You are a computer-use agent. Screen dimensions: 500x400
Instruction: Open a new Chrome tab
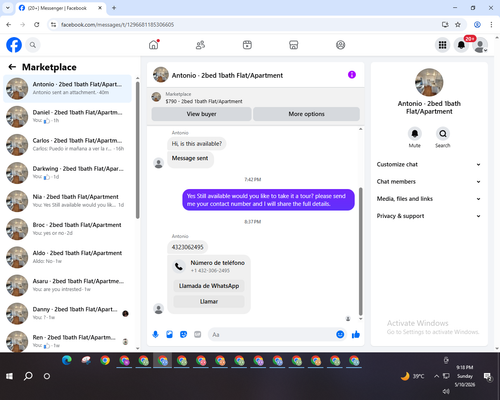[114, 8]
